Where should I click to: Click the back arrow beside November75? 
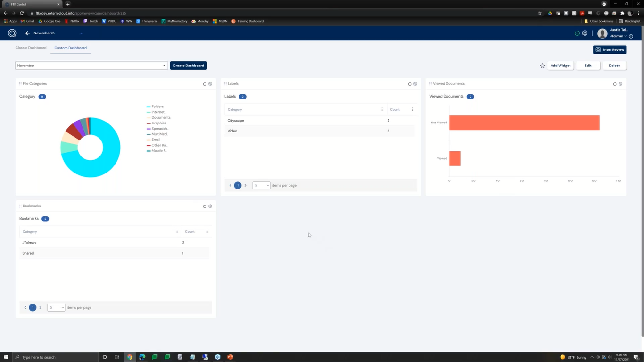27,33
